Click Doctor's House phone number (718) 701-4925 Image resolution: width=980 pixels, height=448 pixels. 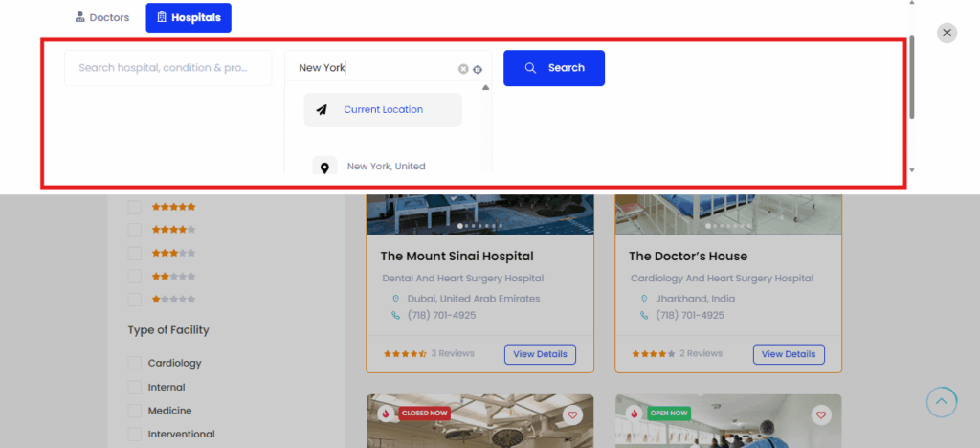tap(690, 316)
